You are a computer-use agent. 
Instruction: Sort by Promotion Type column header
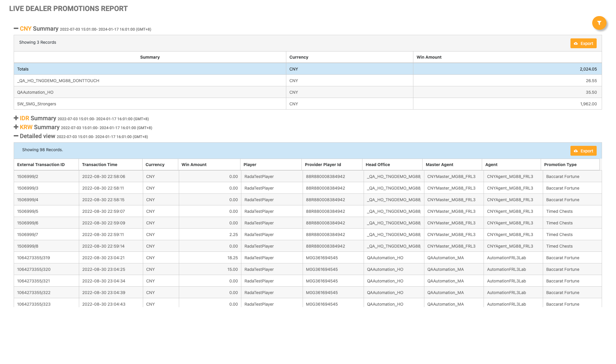(560, 165)
